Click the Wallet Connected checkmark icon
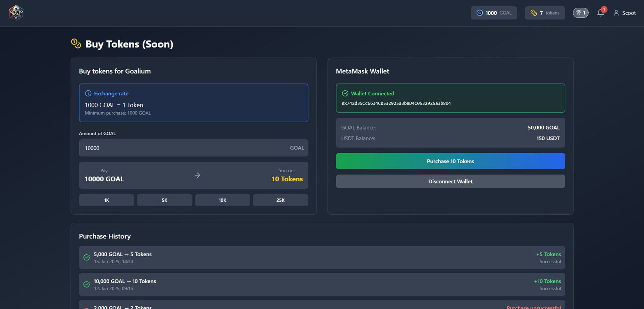The height and width of the screenshot is (309, 644). [x=345, y=93]
